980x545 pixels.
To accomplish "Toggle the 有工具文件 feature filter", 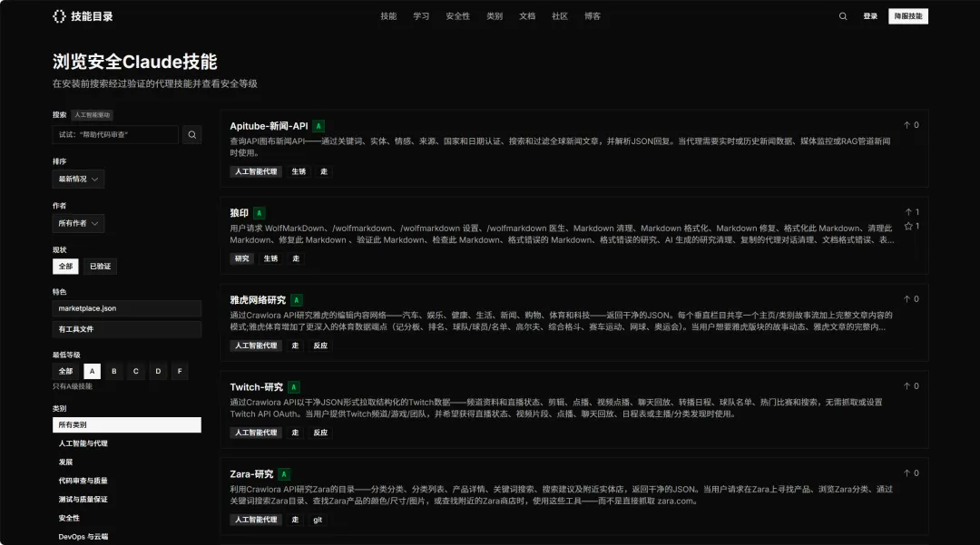I will point(127,329).
